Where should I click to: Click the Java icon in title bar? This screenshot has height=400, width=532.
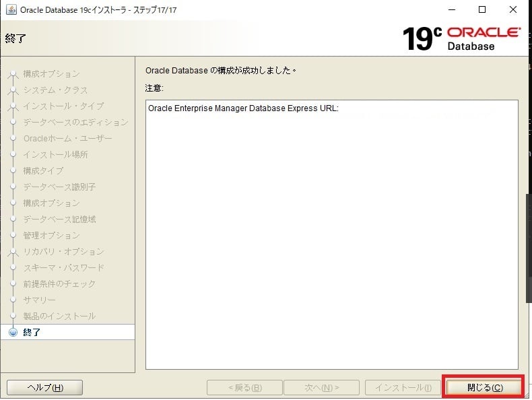pos(11,10)
